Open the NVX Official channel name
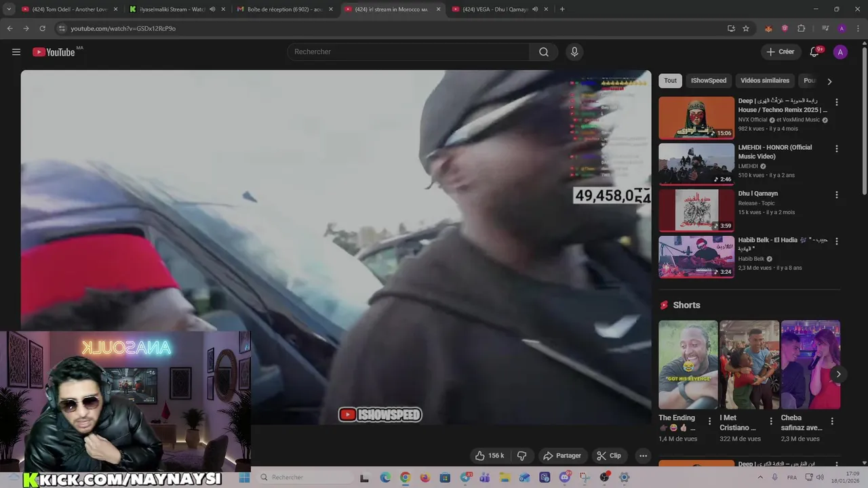The width and height of the screenshot is (868, 488). click(x=753, y=120)
